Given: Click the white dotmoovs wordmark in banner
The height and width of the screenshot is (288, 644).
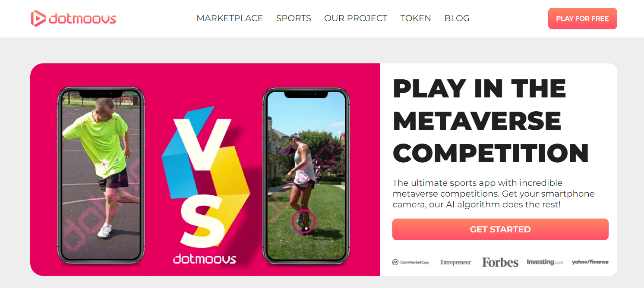Looking at the screenshot, I should pos(205,259).
